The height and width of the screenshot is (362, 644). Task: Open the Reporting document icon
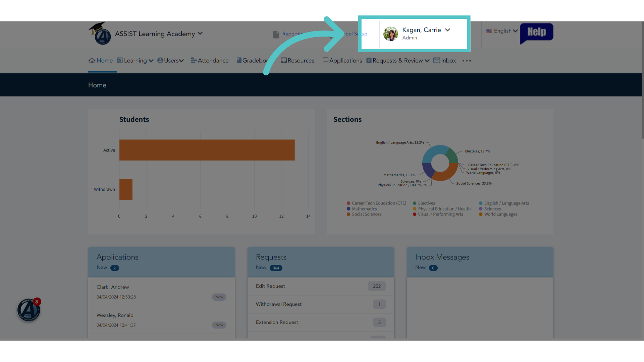276,34
